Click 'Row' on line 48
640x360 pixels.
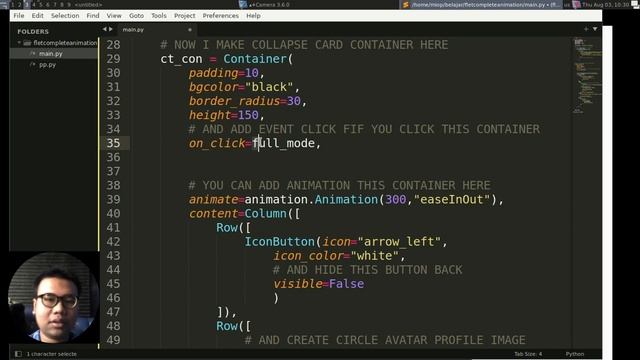pos(227,326)
